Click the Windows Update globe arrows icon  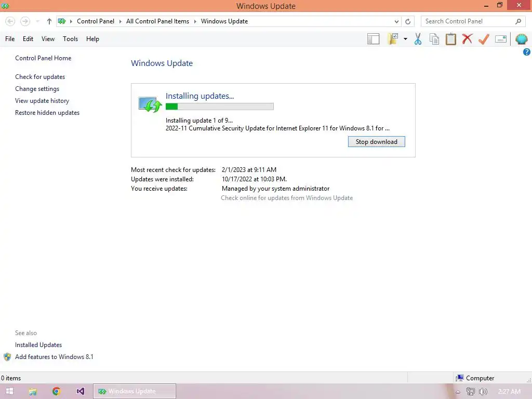coord(150,104)
